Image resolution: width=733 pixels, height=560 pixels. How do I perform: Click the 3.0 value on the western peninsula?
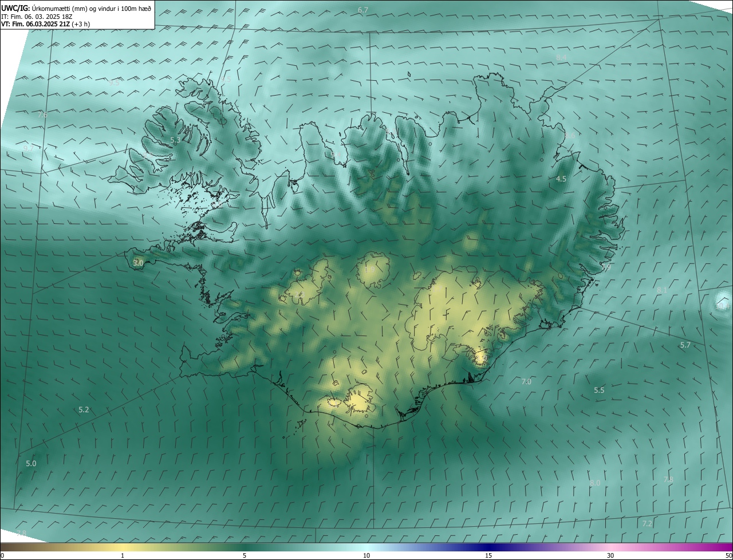pyautogui.click(x=138, y=263)
